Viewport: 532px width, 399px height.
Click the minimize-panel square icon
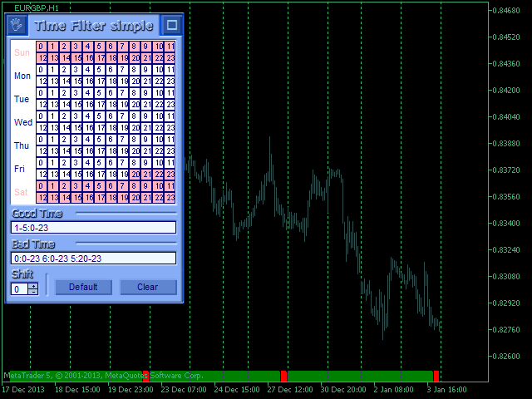(x=172, y=25)
